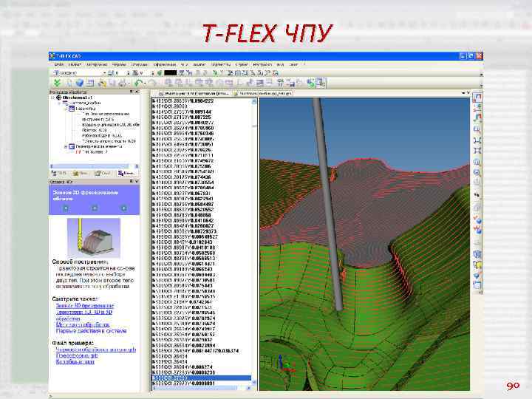Click the green double-checkmark finish icon
The width and height of the screenshot is (532, 399).
(58, 83)
